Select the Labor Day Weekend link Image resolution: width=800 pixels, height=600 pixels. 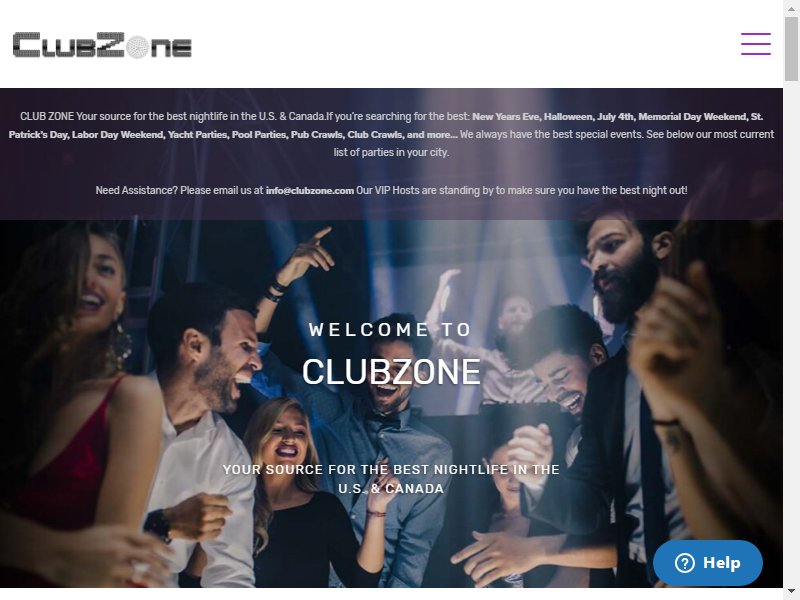(117, 135)
